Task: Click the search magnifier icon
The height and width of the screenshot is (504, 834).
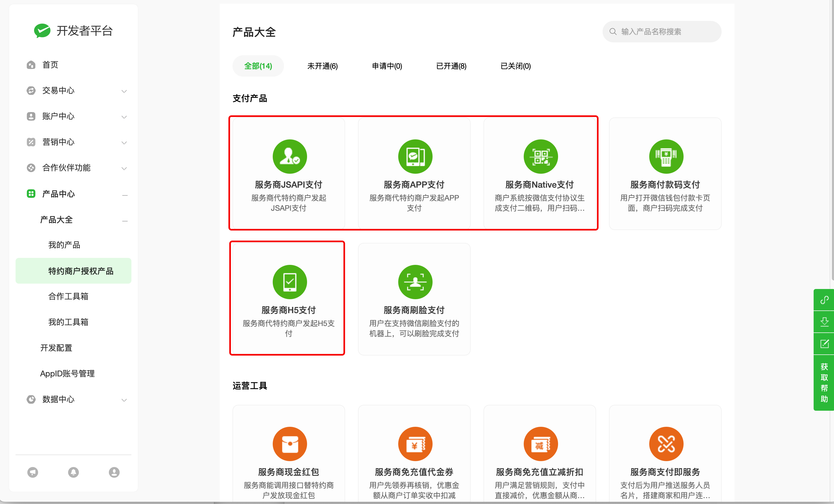Action: pos(613,31)
